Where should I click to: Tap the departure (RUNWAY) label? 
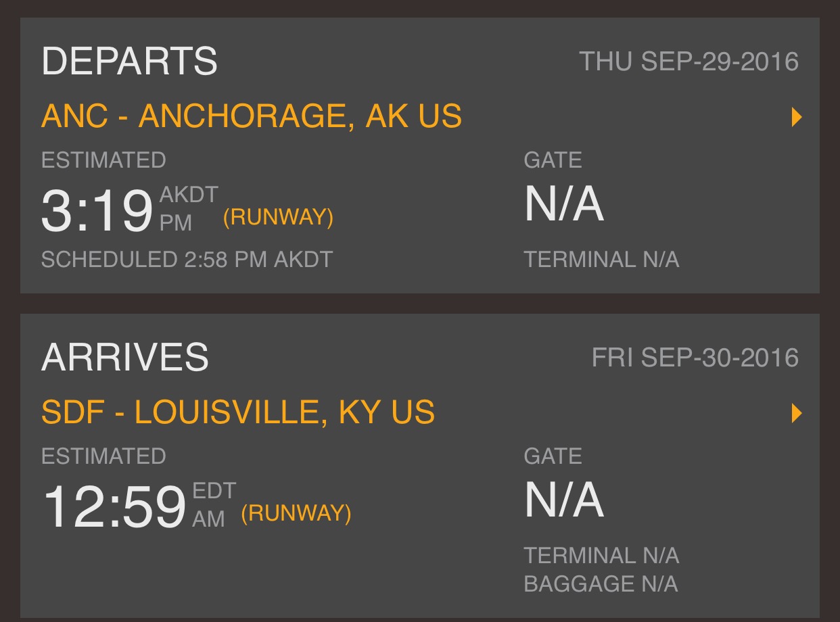[x=278, y=218]
